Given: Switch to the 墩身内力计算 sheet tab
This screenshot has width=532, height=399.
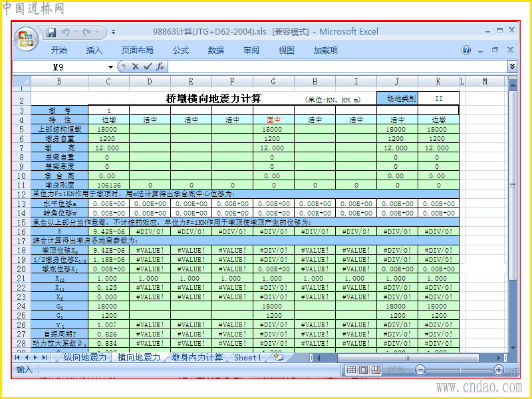Looking at the screenshot, I should point(197,357).
